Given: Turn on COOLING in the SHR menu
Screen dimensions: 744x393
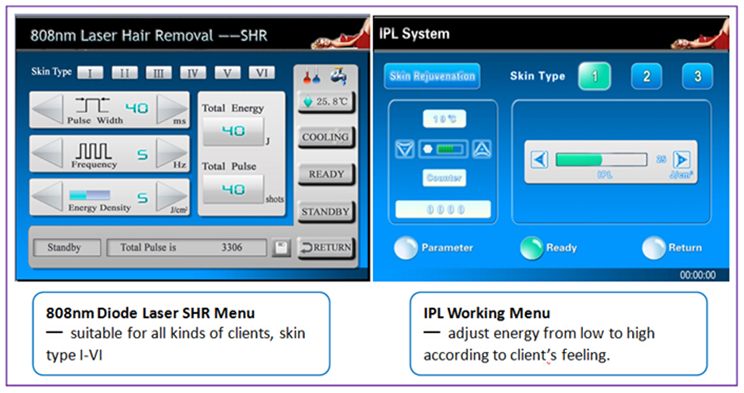Looking at the screenshot, I should (x=326, y=138).
